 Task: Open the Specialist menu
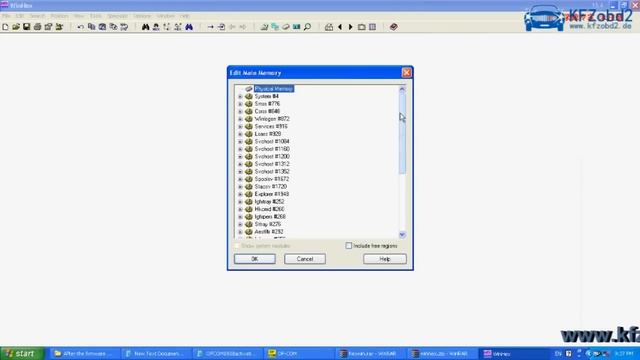pos(118,16)
